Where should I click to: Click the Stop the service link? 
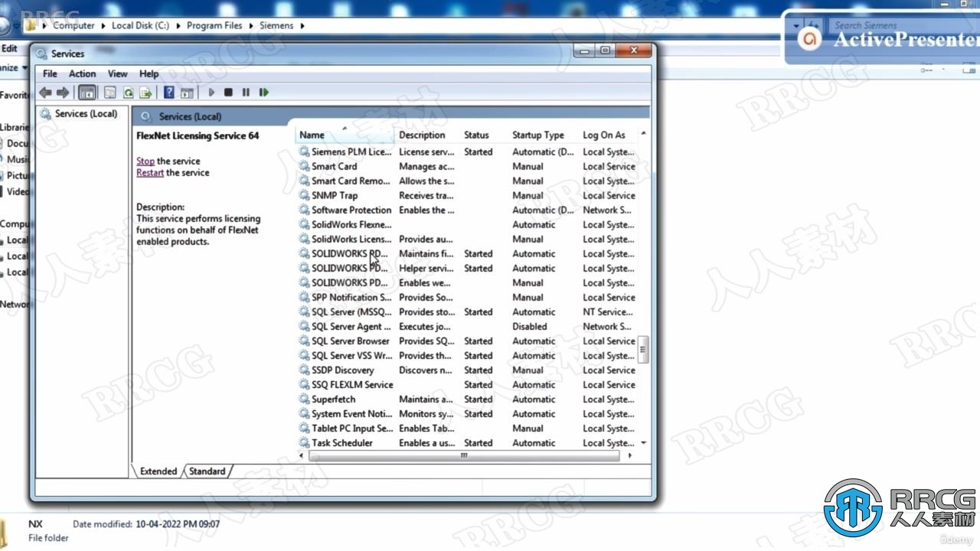pos(145,161)
